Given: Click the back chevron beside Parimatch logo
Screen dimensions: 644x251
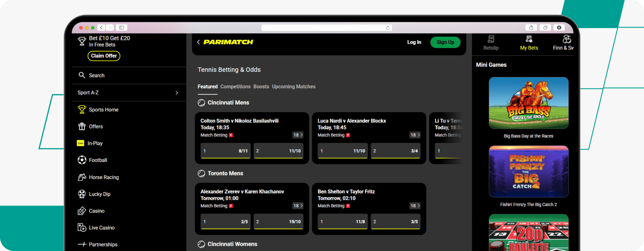Looking at the screenshot, I should tap(199, 42).
